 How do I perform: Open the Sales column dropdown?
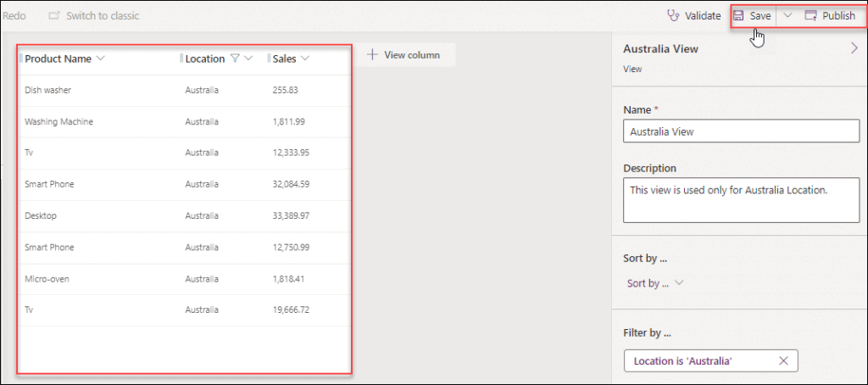(x=305, y=59)
